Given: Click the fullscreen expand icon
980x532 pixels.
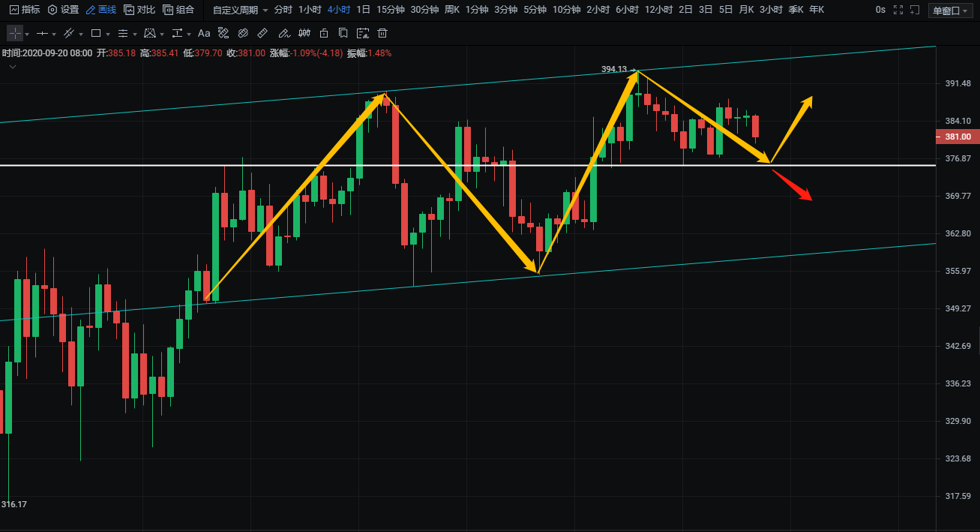Looking at the screenshot, I should tap(898, 10).
